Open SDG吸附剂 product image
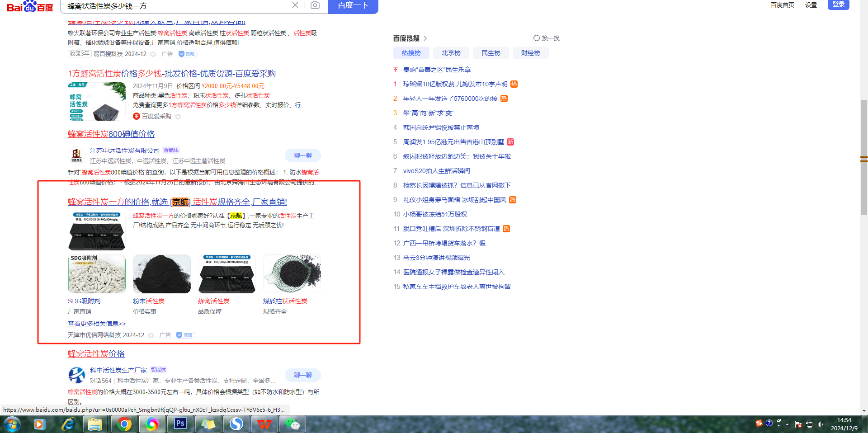 click(x=97, y=273)
